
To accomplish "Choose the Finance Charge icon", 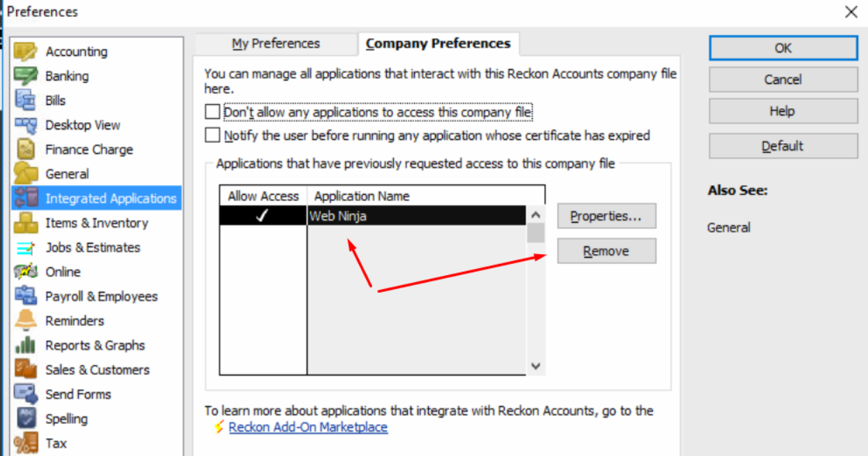I will pyautogui.click(x=26, y=149).
